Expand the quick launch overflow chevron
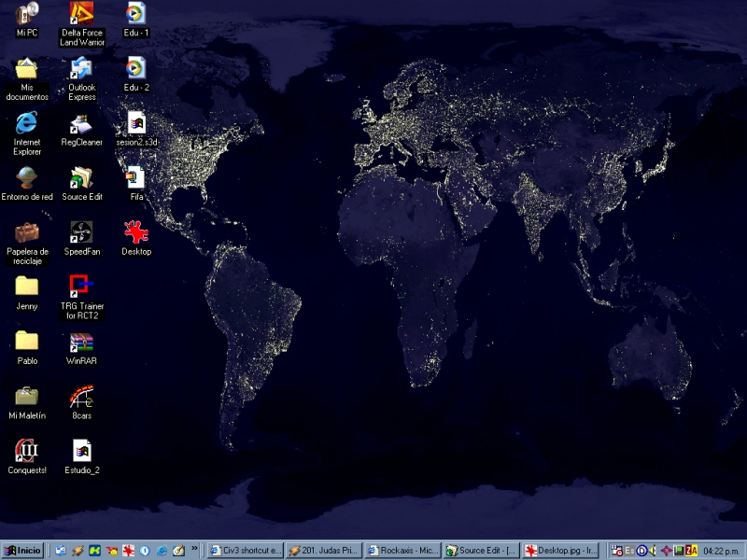 pos(194,549)
